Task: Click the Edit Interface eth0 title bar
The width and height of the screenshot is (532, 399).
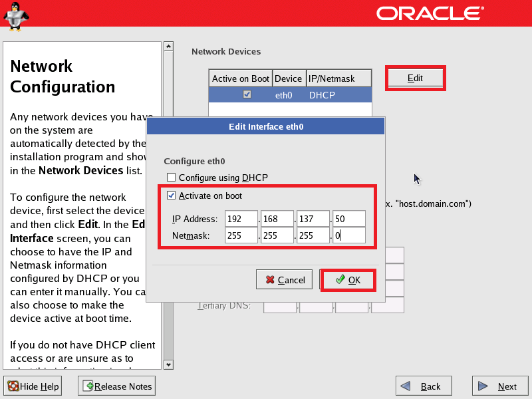Action: click(x=266, y=126)
